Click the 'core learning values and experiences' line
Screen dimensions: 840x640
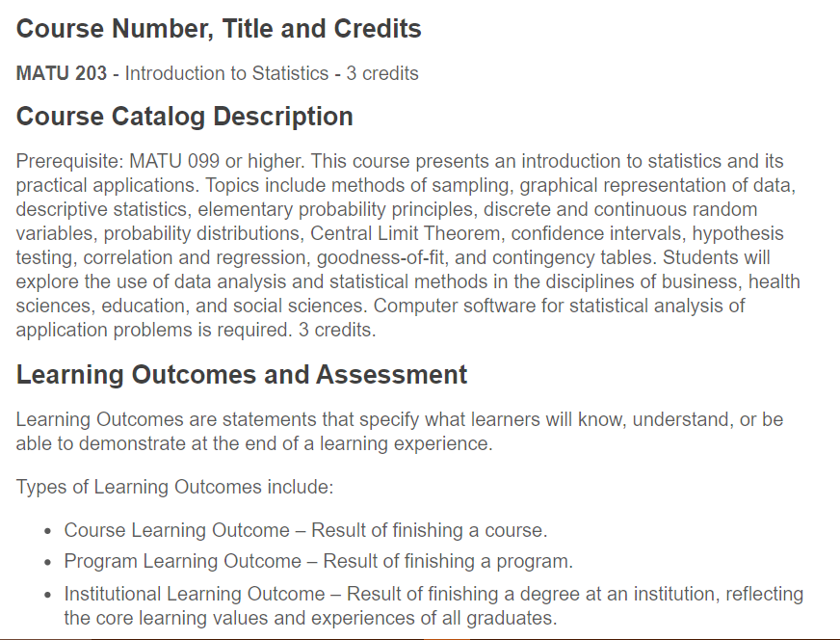pos(311,618)
